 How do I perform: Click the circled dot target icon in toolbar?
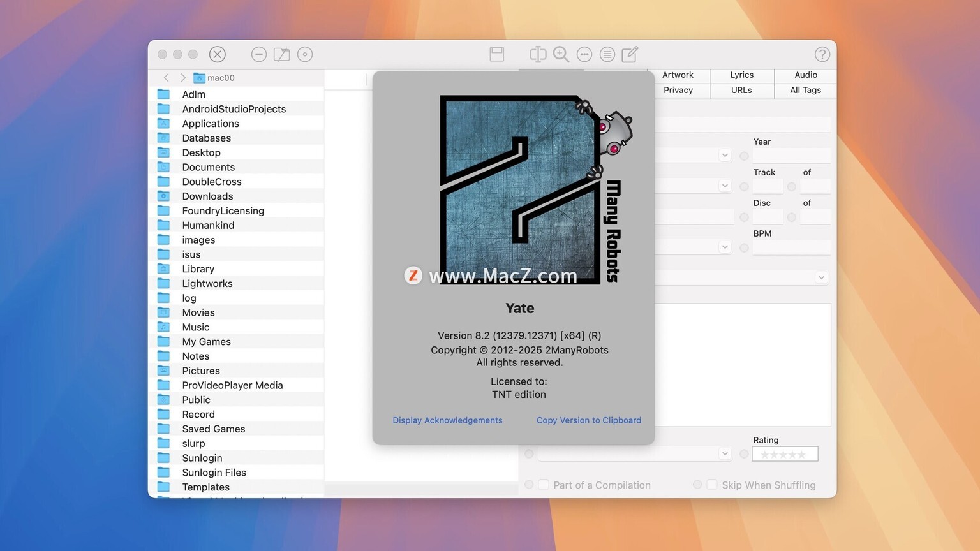coord(305,55)
